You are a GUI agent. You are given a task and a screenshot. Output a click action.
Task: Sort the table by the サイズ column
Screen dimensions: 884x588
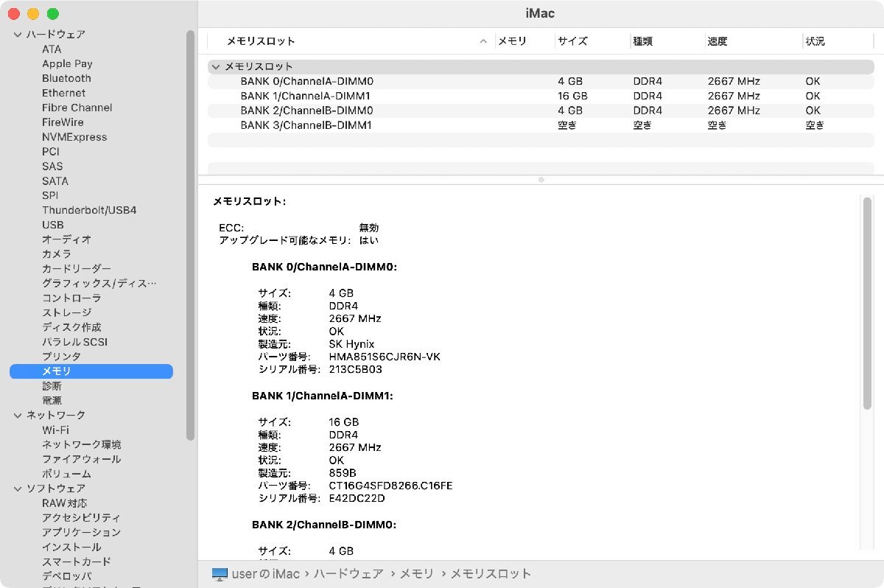(574, 41)
